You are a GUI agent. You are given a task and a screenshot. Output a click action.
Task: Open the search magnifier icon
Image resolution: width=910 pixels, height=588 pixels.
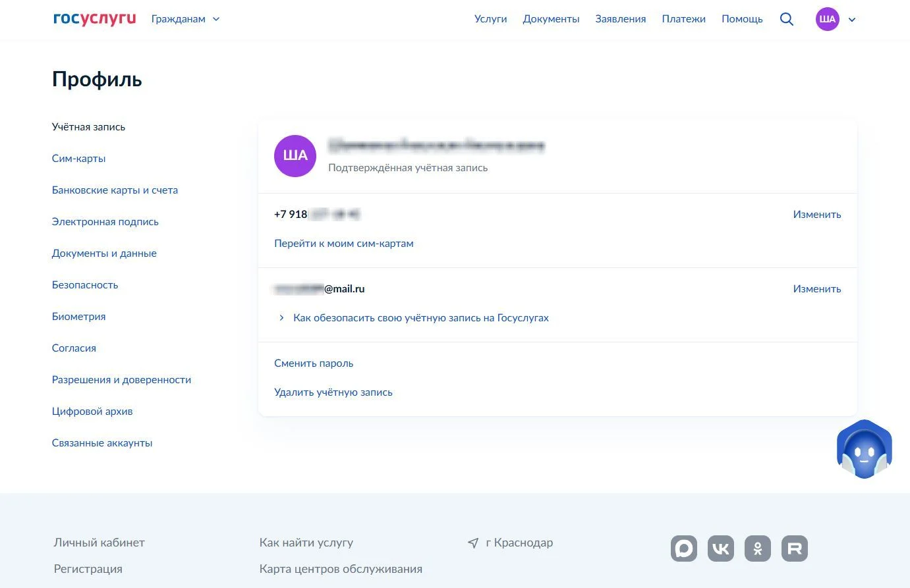click(787, 19)
